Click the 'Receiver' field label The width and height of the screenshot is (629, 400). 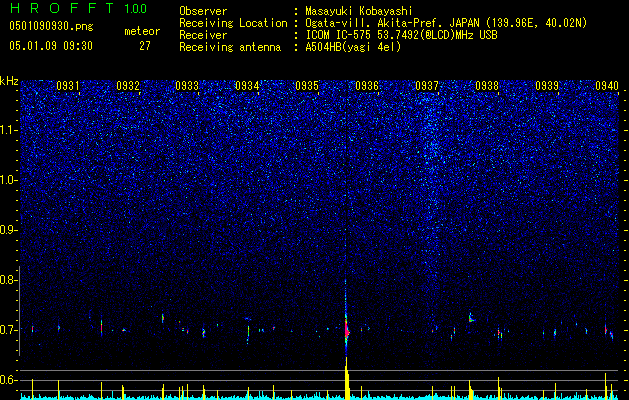pos(203,35)
